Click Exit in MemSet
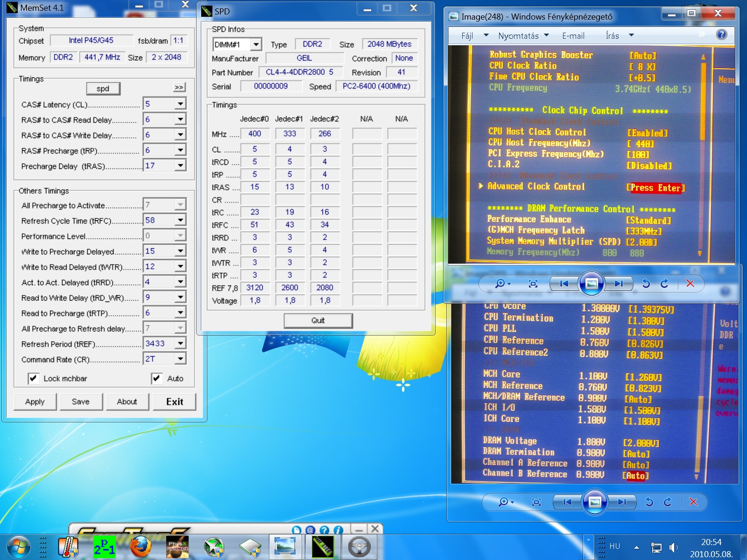Screen dimensions: 747x560 pyautogui.click(x=175, y=402)
